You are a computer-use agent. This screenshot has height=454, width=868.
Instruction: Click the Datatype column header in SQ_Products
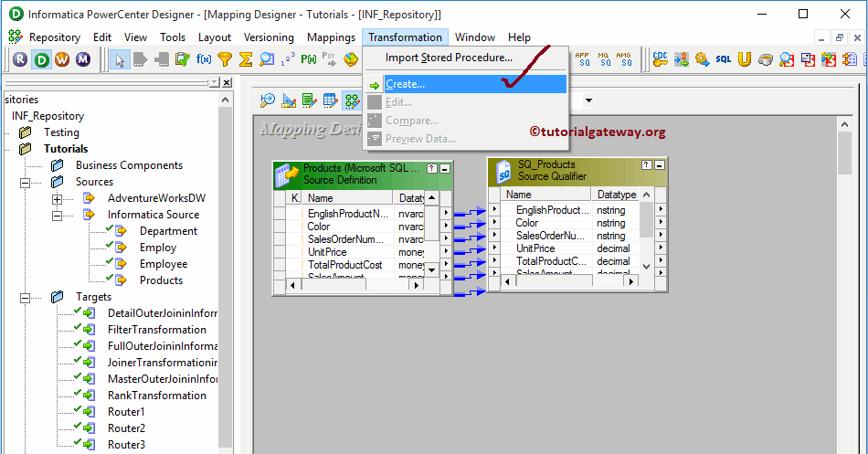point(617,195)
